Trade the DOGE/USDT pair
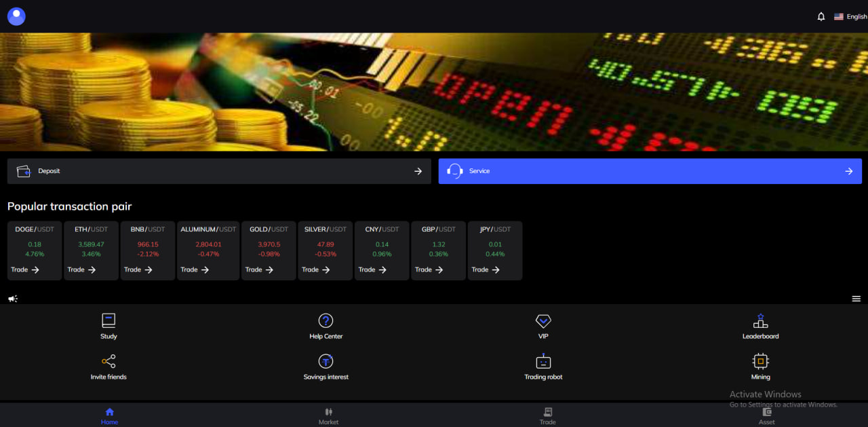Viewport: 868px width, 427px height. pos(26,270)
